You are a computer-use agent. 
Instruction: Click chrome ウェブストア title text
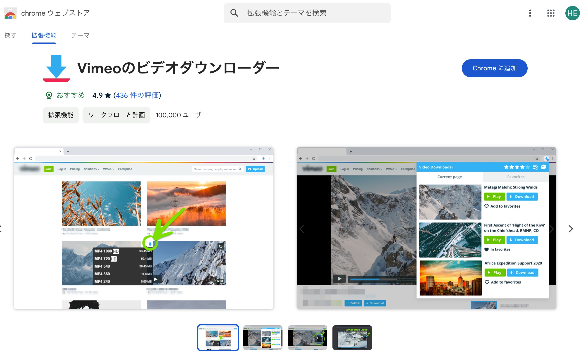56,13
